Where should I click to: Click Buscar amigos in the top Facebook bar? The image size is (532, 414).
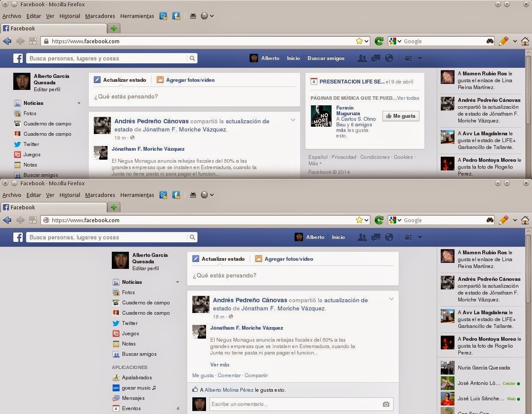326,58
